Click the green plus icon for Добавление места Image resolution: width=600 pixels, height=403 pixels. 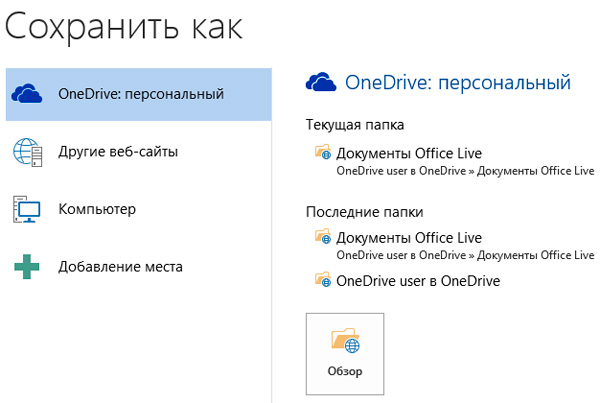[x=27, y=267]
